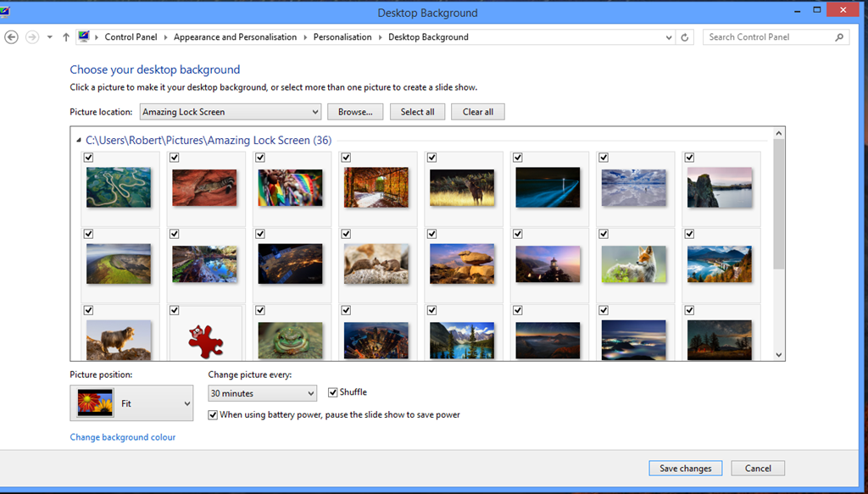Refresh the Desktop Background page
Screen dimensions: 868x494
point(685,37)
